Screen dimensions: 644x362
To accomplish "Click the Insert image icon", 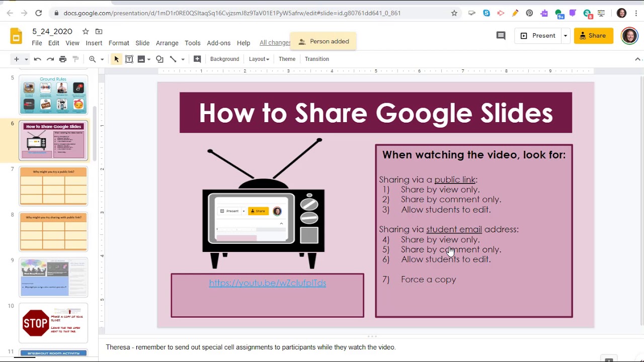I will pyautogui.click(x=141, y=59).
